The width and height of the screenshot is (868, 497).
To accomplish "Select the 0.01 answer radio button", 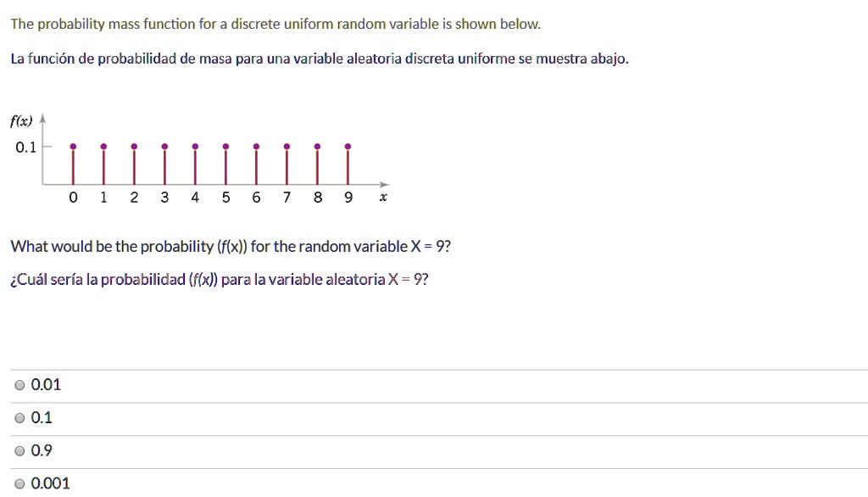I will pyautogui.click(x=20, y=385).
